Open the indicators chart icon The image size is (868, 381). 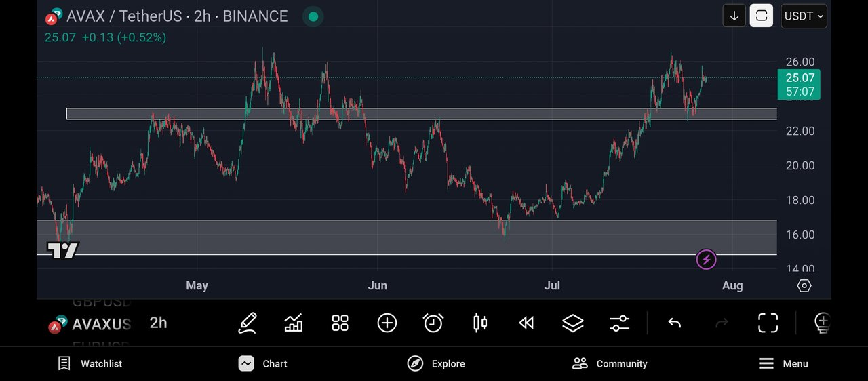(x=294, y=323)
